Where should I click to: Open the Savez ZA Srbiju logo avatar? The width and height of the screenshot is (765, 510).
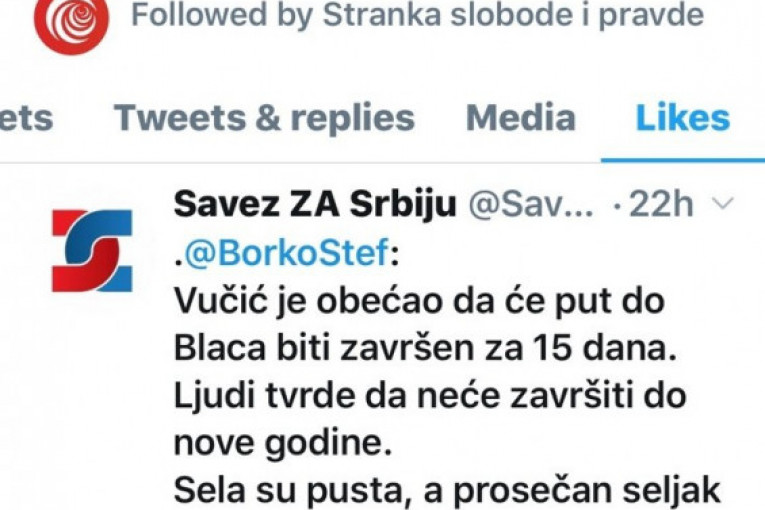coord(92,251)
